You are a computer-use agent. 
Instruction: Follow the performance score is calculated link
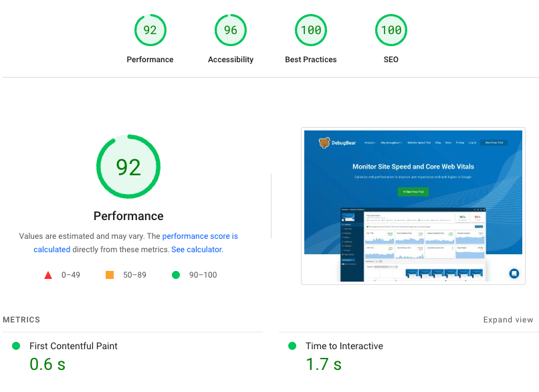(x=200, y=235)
